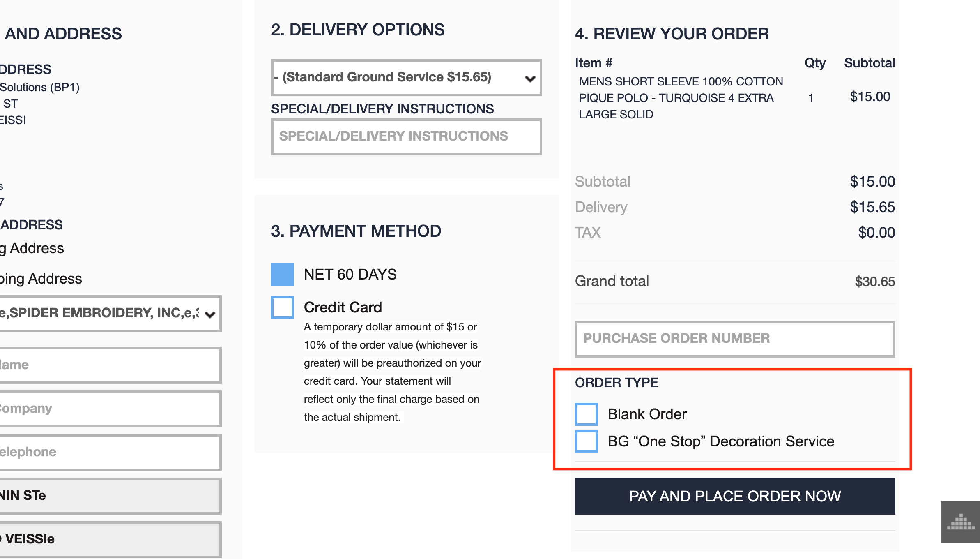Image resolution: width=980 pixels, height=559 pixels.
Task: Focus the Special/Delivery Instructions field
Action: click(x=406, y=136)
